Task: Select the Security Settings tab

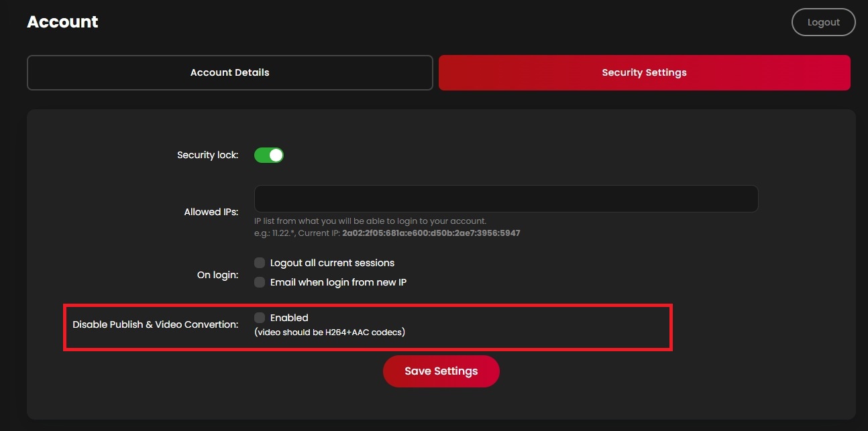Action: tap(644, 72)
